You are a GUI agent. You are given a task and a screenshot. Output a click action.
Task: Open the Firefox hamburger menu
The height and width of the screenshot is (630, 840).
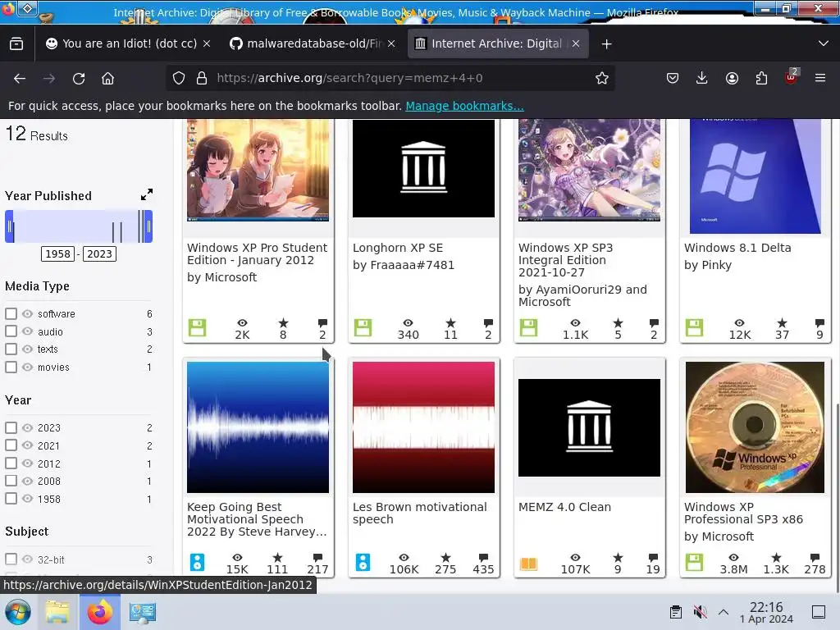[x=820, y=78]
